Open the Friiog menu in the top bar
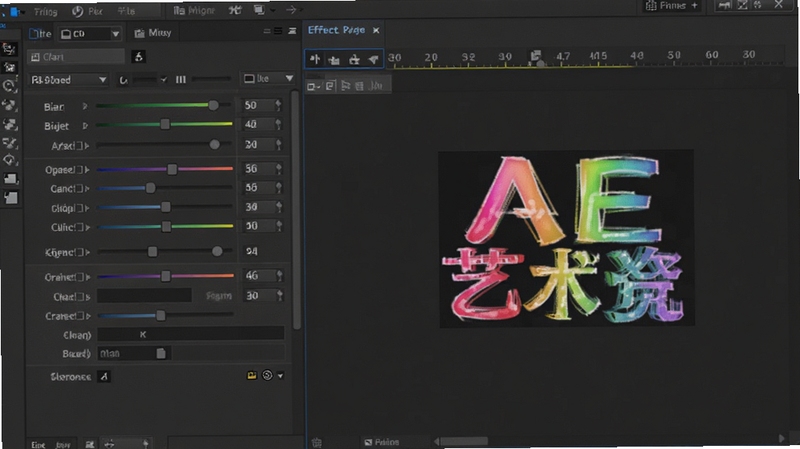Image resolution: width=800 pixels, height=449 pixels. (x=45, y=11)
